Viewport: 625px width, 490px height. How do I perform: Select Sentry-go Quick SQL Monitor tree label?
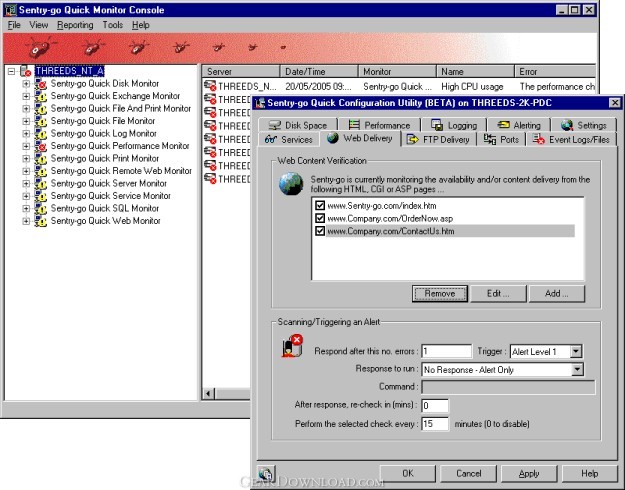pyautogui.click(x=105, y=209)
